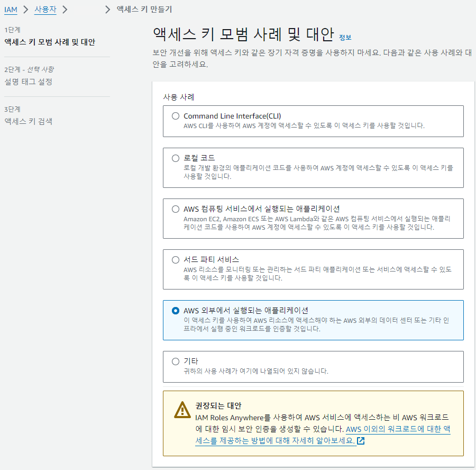The image size is (476, 470).
Task: Click step 2 설명 태그 설정
Action: (28, 82)
